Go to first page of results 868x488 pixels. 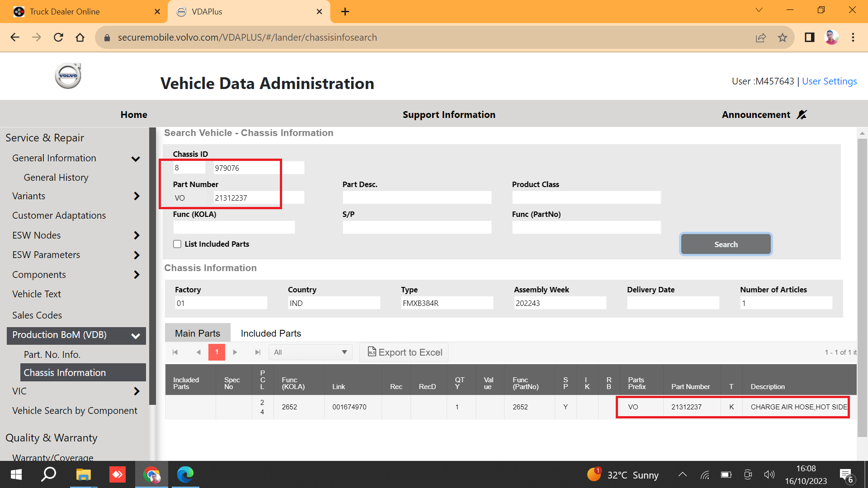pos(175,352)
